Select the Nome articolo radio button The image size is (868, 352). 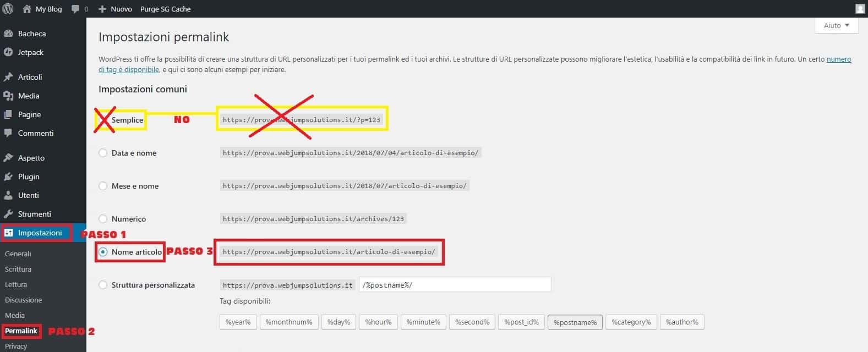click(103, 252)
